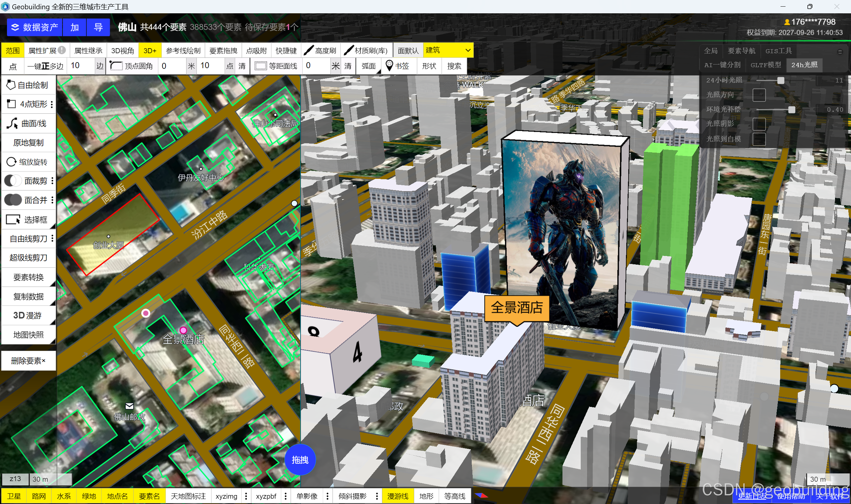This screenshot has width=851, height=504.
Task: Click the compass arrow in bottom bar
Action: pyautogui.click(x=481, y=495)
